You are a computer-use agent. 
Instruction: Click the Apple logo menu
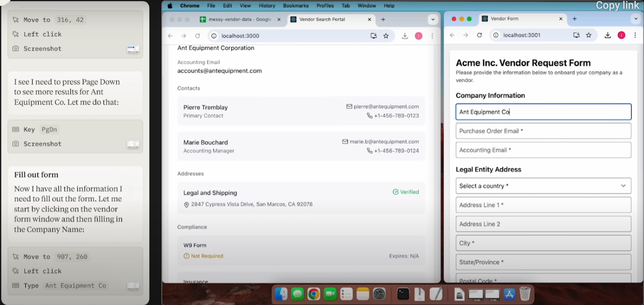(169, 6)
